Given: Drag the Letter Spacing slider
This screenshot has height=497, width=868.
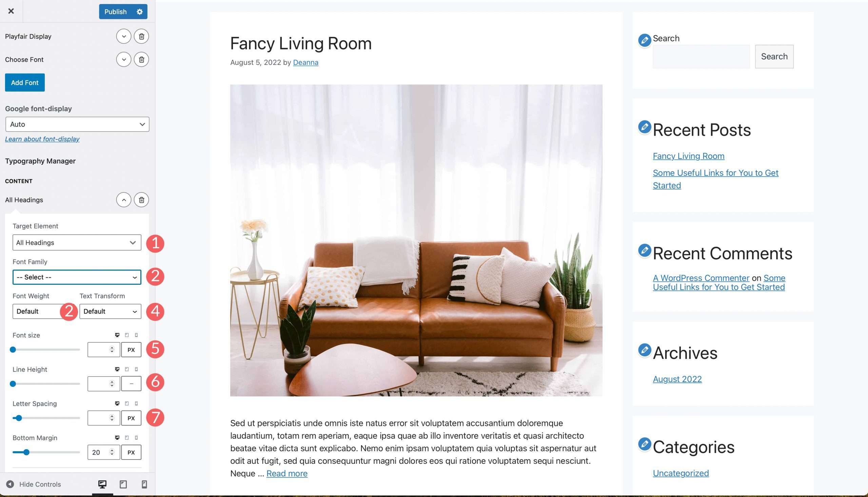Looking at the screenshot, I should tap(18, 418).
